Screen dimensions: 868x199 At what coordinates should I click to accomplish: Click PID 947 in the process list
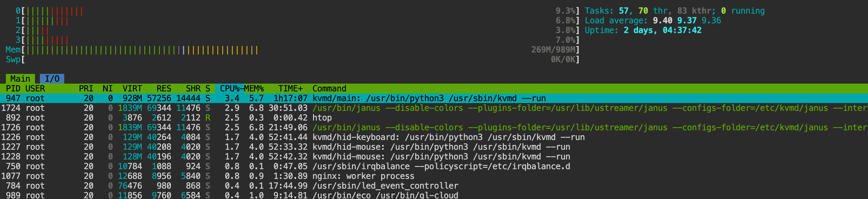click(13, 98)
